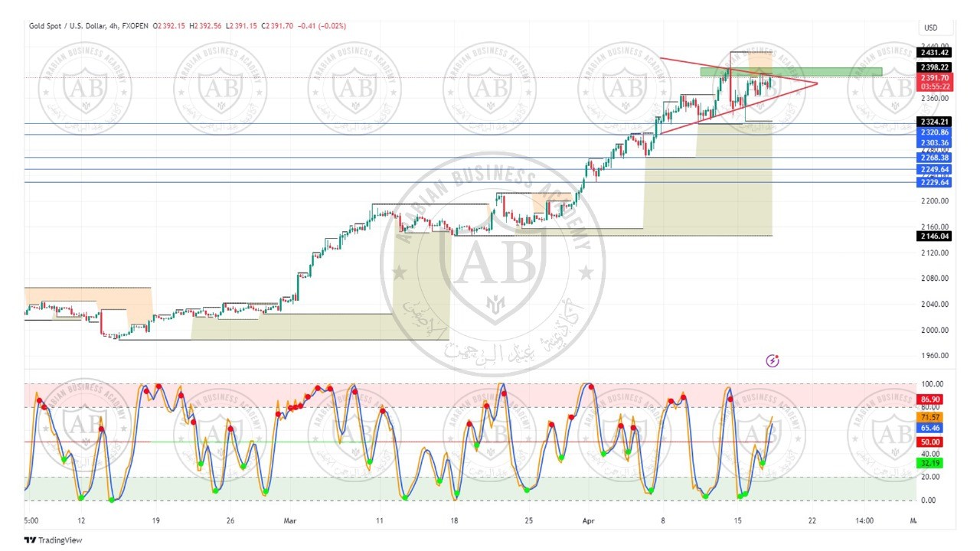Click the blue 65.46 indicator value label

click(931, 429)
